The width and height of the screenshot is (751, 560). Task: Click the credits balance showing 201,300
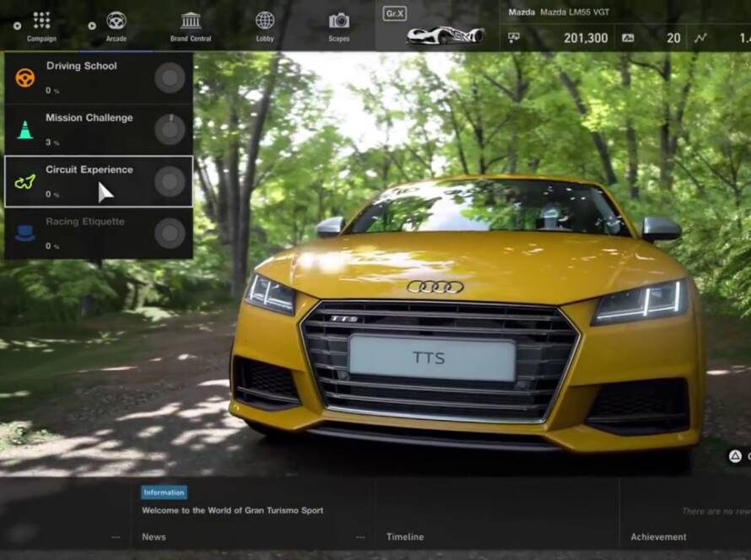click(x=584, y=38)
